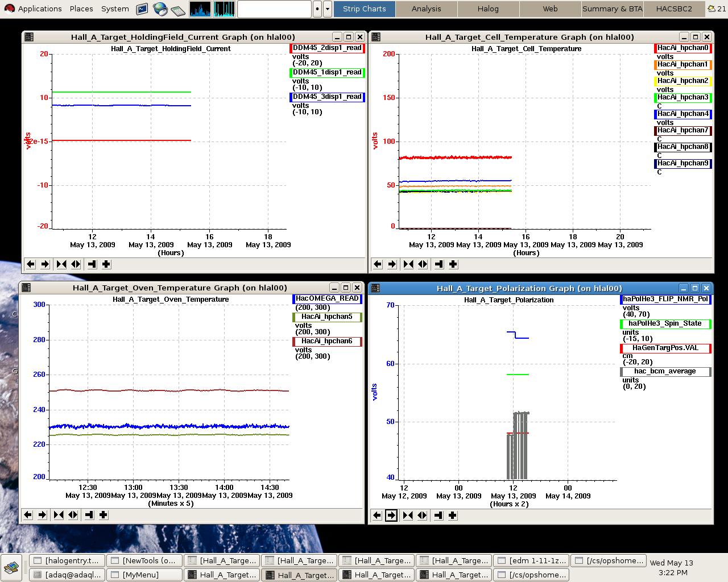Pan right in Oven_Temperature graph

click(x=42, y=515)
